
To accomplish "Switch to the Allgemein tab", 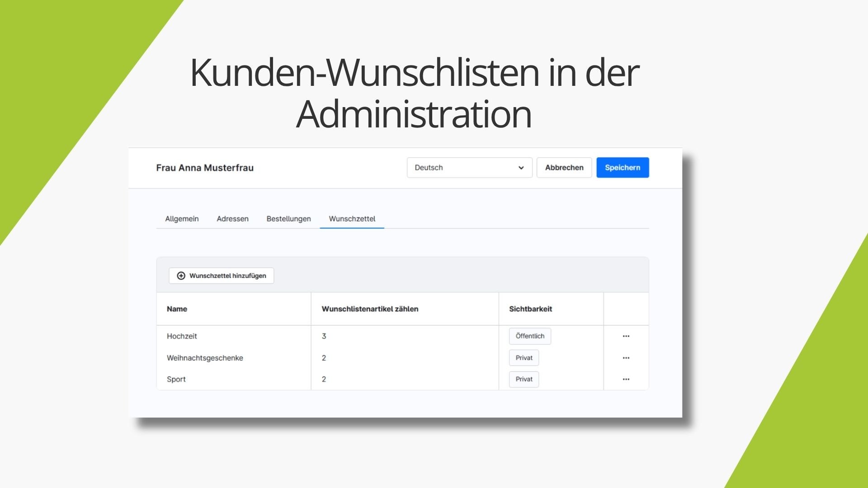I will click(x=182, y=219).
